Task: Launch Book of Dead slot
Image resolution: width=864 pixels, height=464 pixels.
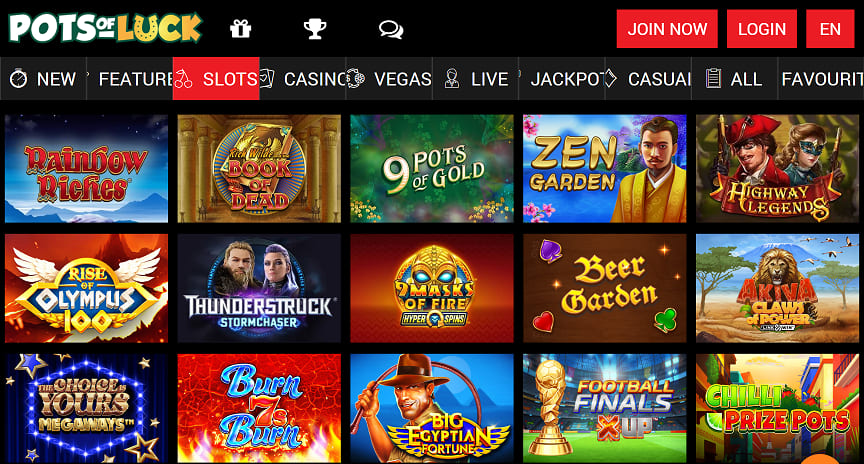Action: [259, 169]
